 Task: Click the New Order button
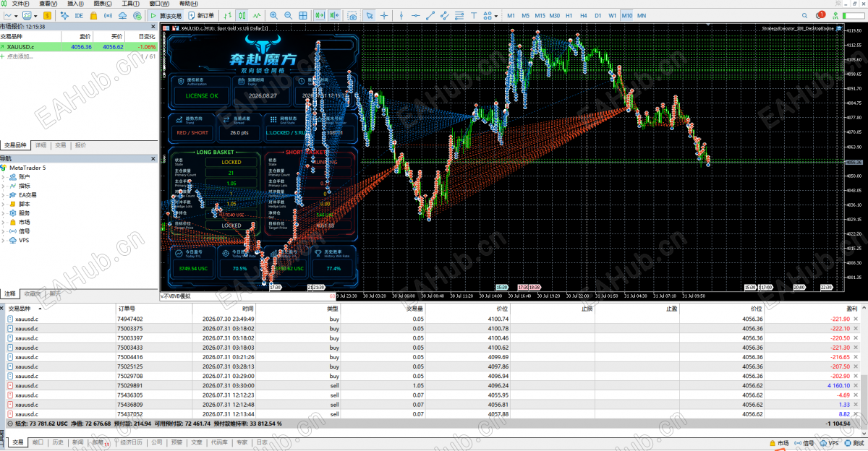pos(201,15)
